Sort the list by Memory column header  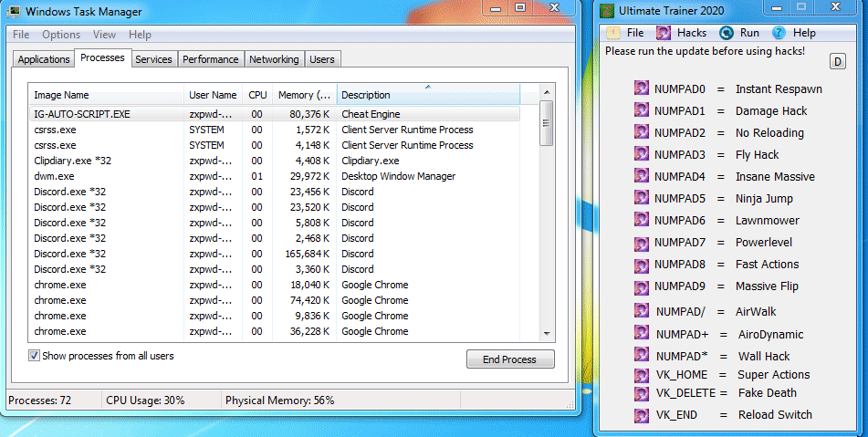coord(304,95)
